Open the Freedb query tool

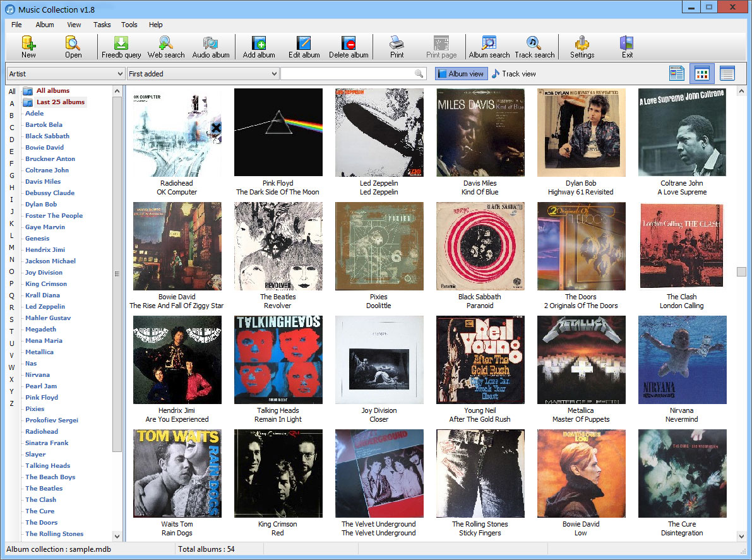point(121,47)
